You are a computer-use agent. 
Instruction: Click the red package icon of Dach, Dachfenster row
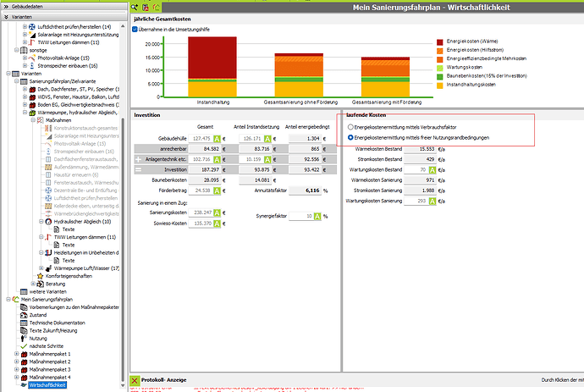point(32,90)
